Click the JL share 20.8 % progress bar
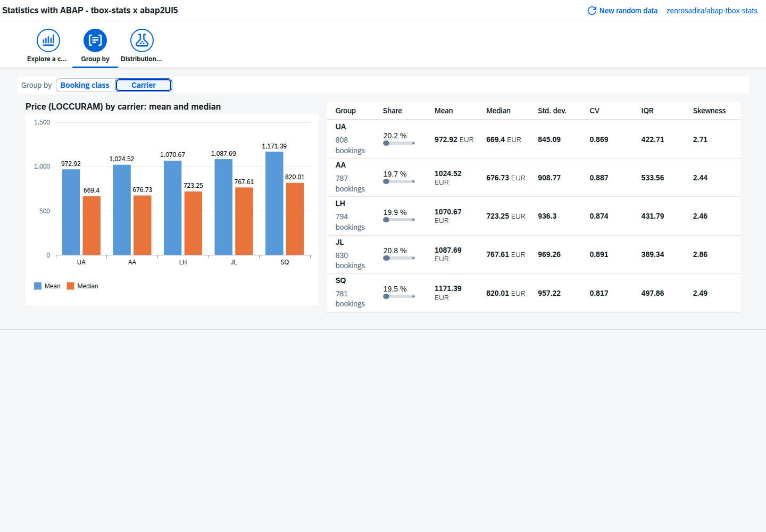Viewport: 766px width, 532px height. (399, 258)
